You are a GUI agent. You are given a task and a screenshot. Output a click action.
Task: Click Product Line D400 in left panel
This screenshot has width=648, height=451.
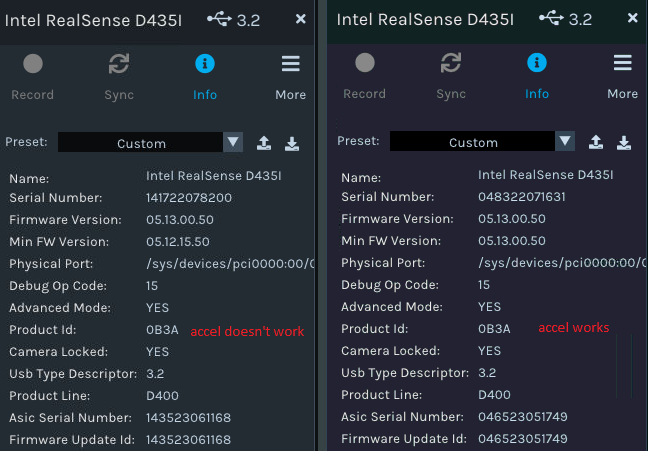[162, 396]
